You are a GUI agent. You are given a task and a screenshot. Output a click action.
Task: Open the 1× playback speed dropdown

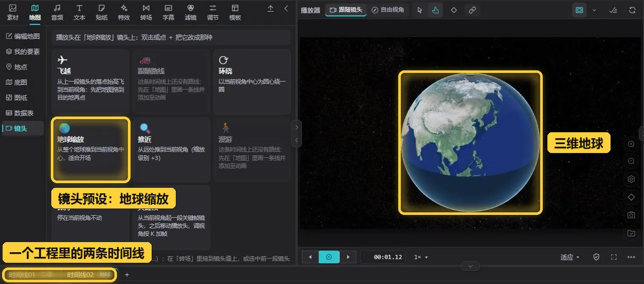421,257
